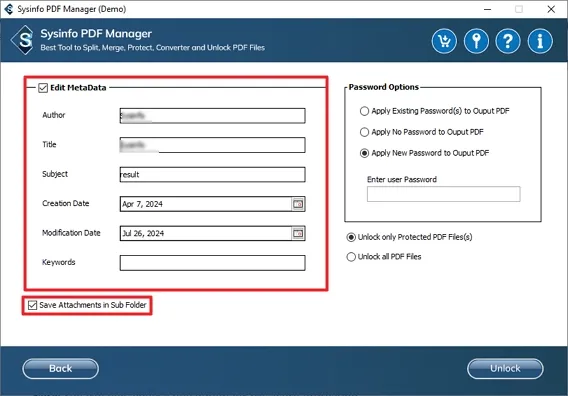
Task: Focus the Author text field
Action: coord(213,116)
